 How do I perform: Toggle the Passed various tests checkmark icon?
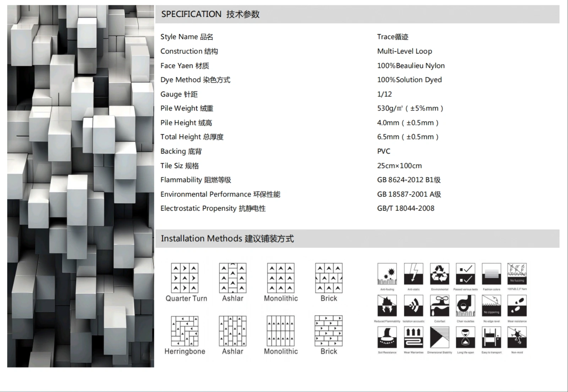tap(465, 274)
